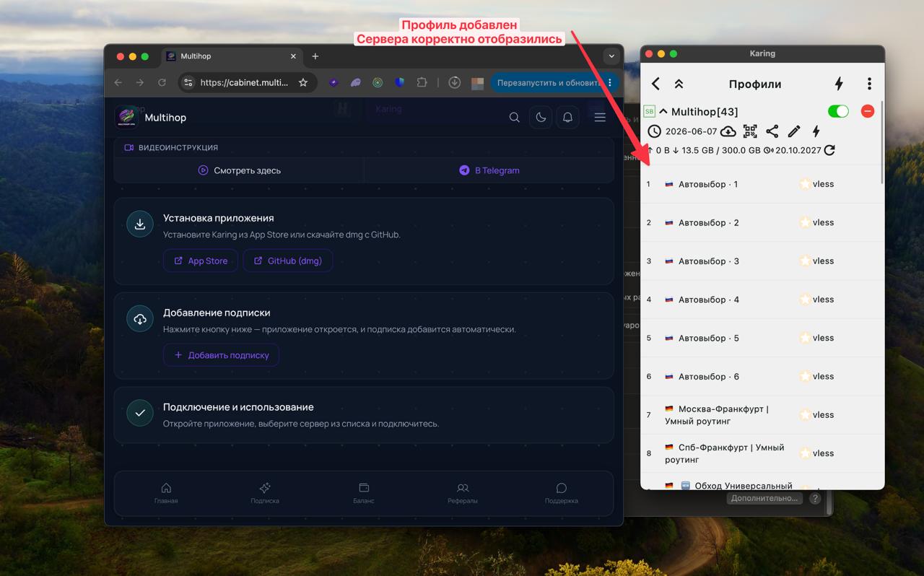Open notifications bell on Multihop

pos(567,118)
